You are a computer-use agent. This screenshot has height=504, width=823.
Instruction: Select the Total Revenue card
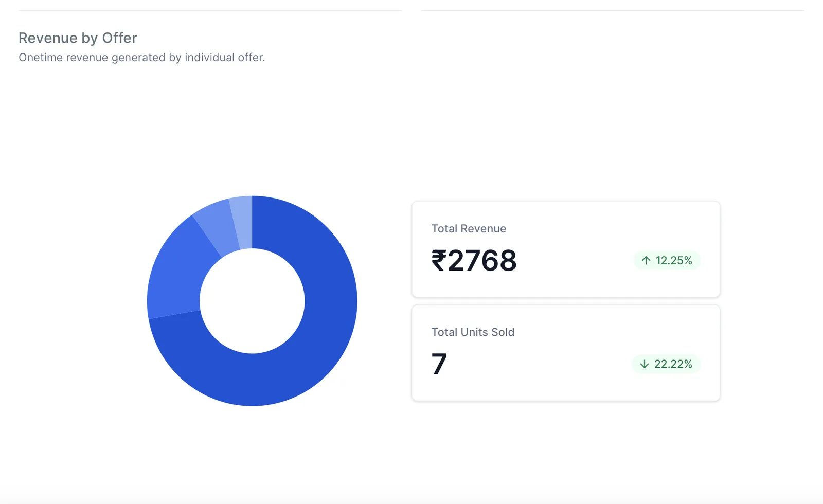point(566,249)
